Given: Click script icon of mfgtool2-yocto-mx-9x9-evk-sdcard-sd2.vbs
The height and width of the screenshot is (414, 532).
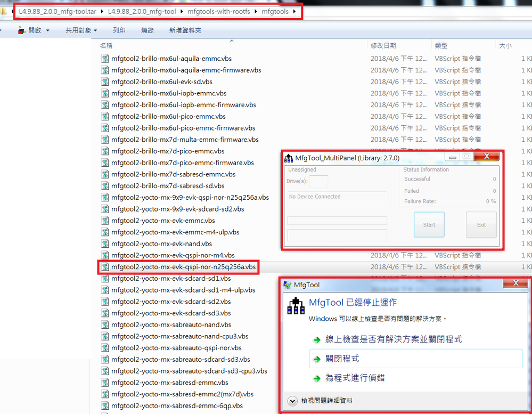Looking at the screenshot, I should point(105,209).
